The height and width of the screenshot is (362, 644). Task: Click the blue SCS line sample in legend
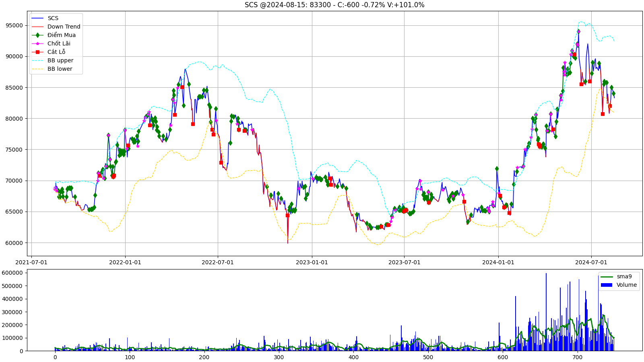(37, 18)
